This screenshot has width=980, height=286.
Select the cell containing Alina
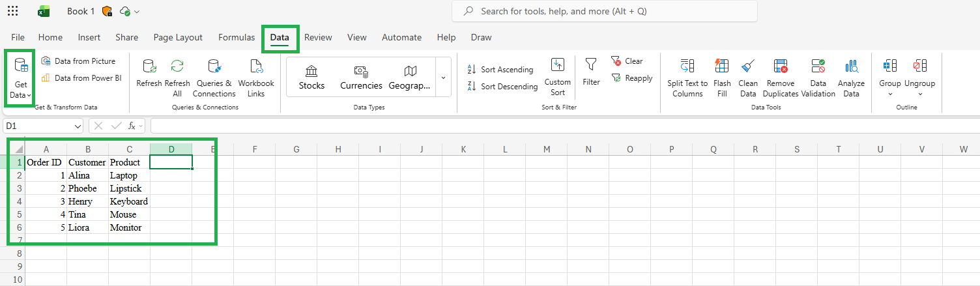pyautogui.click(x=87, y=175)
